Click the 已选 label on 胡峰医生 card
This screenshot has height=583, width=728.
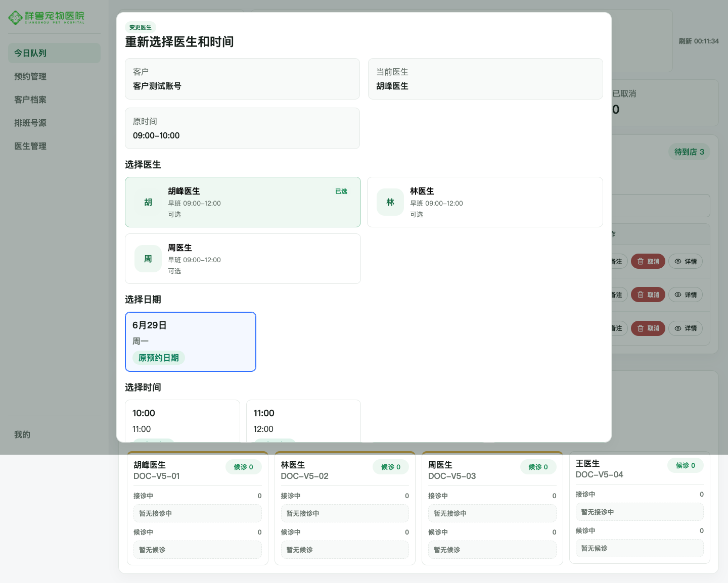pyautogui.click(x=341, y=191)
